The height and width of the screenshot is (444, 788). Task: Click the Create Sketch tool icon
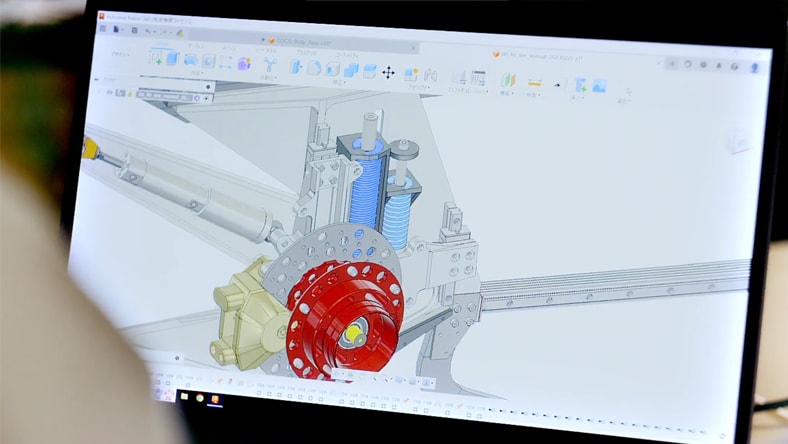pyautogui.click(x=156, y=58)
